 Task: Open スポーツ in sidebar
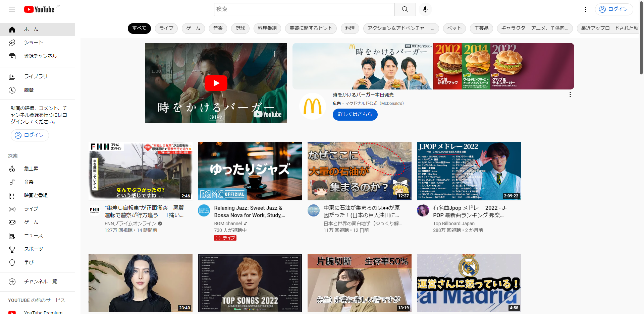[x=38, y=249]
